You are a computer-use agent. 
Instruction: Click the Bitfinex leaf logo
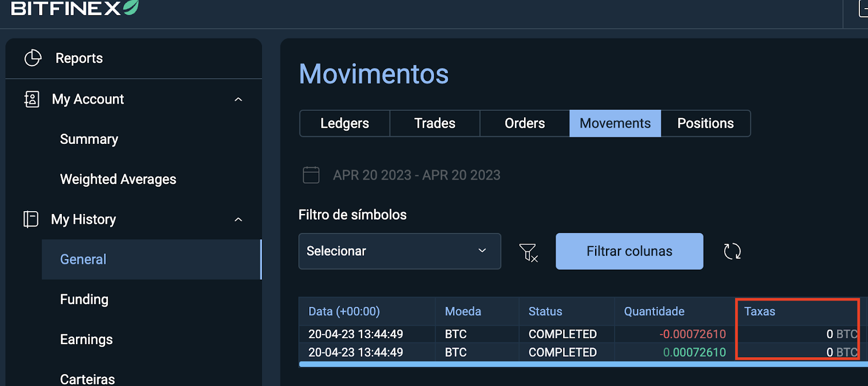click(131, 7)
